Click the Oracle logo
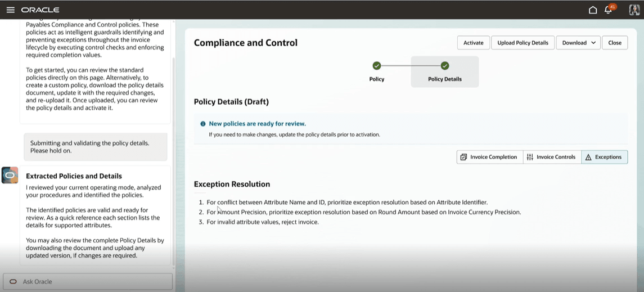The image size is (644, 292). [40, 10]
